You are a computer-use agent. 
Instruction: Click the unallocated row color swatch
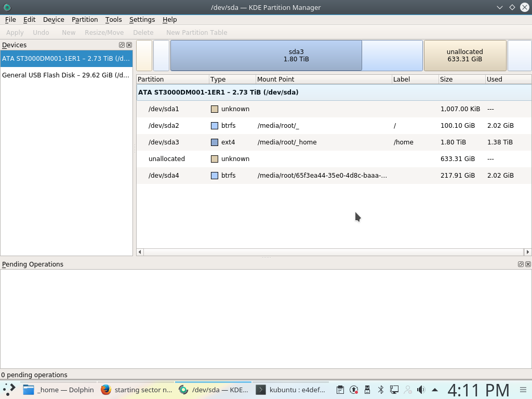point(215,159)
